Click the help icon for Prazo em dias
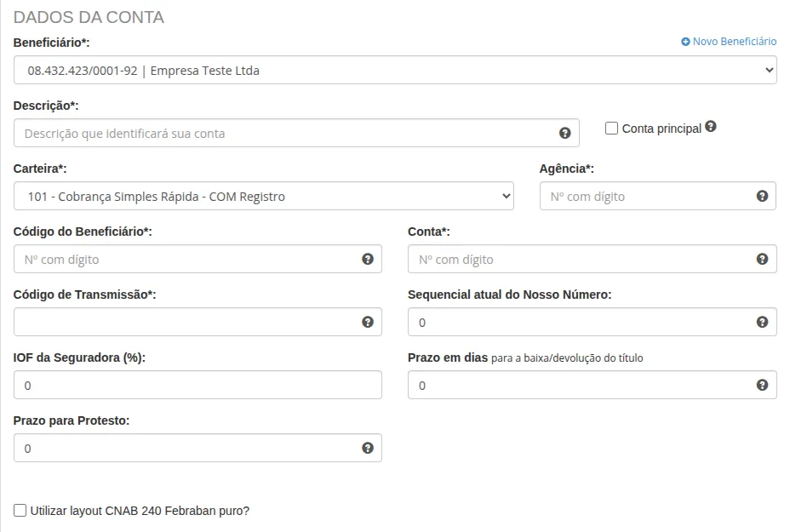This screenshot has width=790, height=532. pos(760,385)
